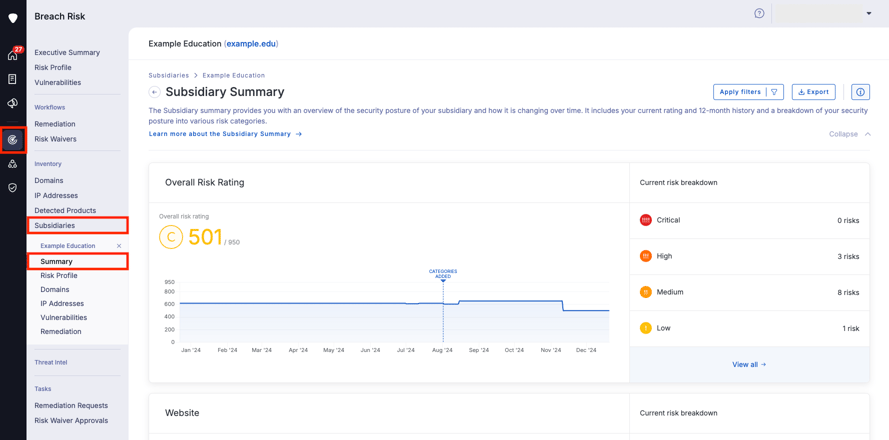Click the C grade rating circle

(171, 238)
